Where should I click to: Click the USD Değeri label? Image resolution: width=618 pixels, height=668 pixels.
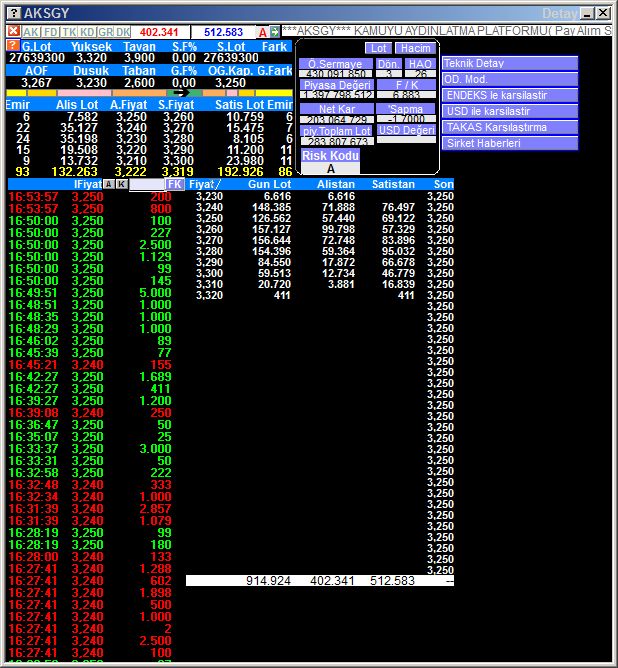(406, 130)
